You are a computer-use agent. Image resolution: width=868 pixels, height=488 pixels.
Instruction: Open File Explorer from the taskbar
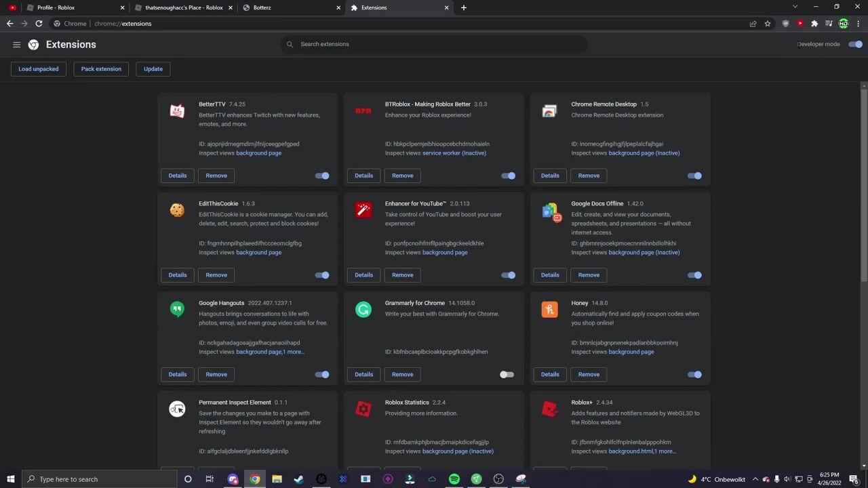click(277, 479)
